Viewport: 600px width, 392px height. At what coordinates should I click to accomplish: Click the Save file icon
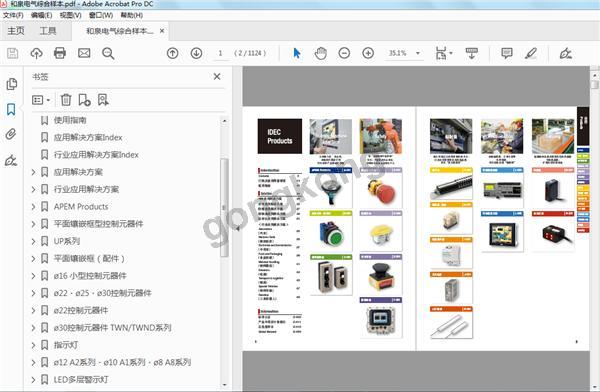click(13, 53)
